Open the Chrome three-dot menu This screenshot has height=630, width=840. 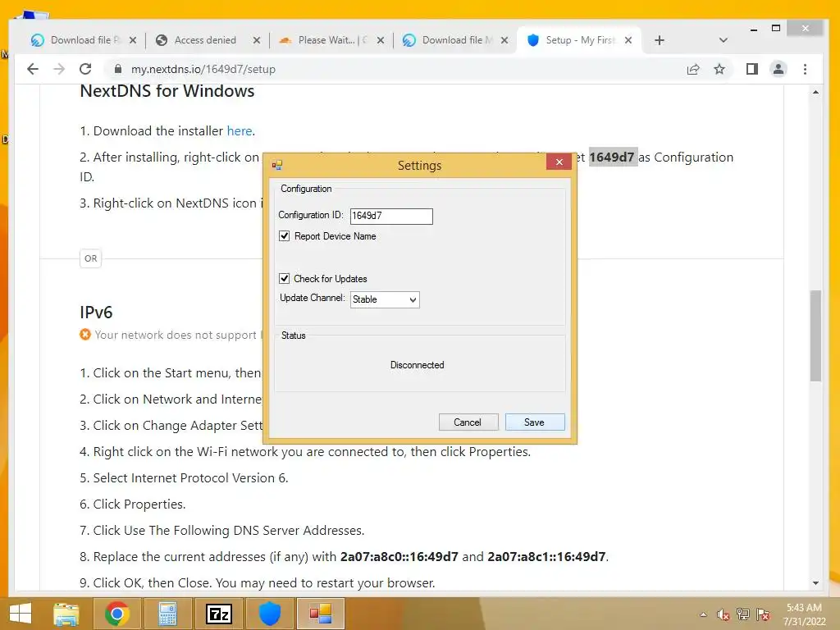pos(806,69)
